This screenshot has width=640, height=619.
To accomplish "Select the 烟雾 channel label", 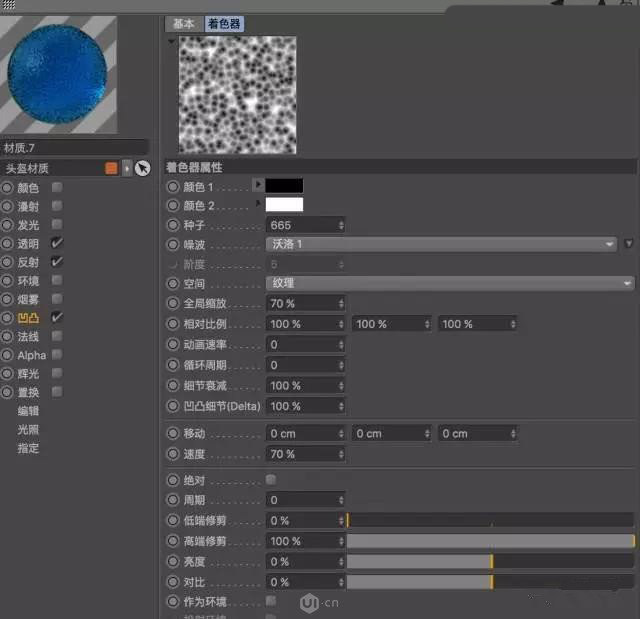I will tap(28, 300).
